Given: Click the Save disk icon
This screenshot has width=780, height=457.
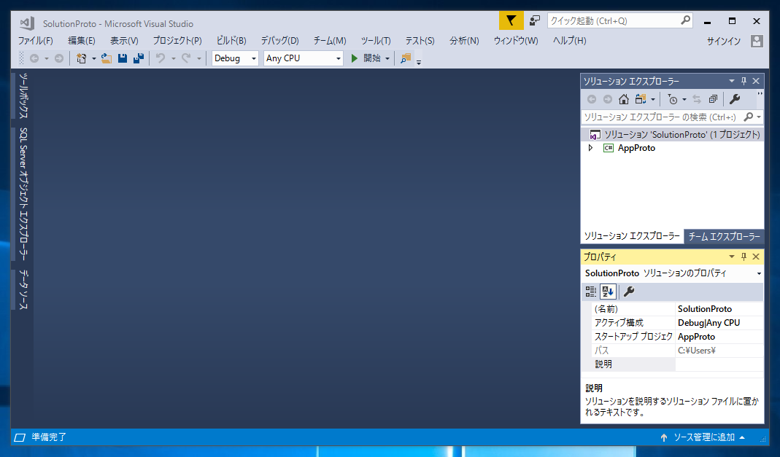Looking at the screenshot, I should [122, 58].
